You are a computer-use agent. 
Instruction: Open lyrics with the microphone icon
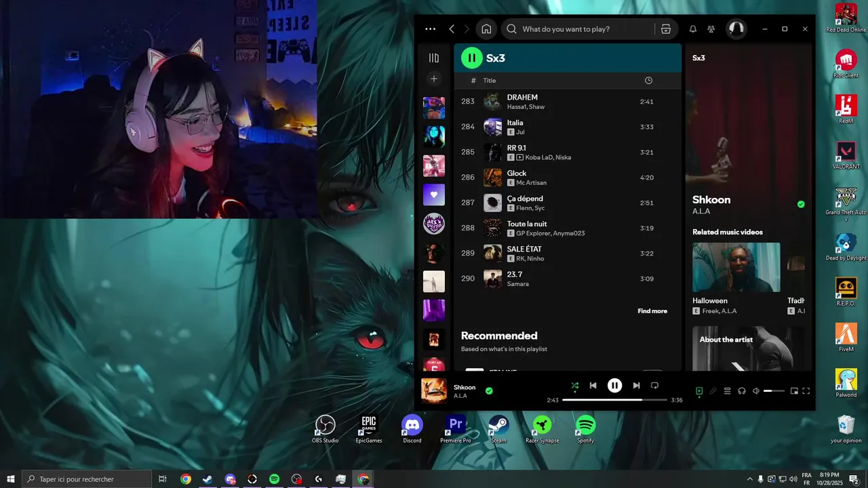(713, 391)
